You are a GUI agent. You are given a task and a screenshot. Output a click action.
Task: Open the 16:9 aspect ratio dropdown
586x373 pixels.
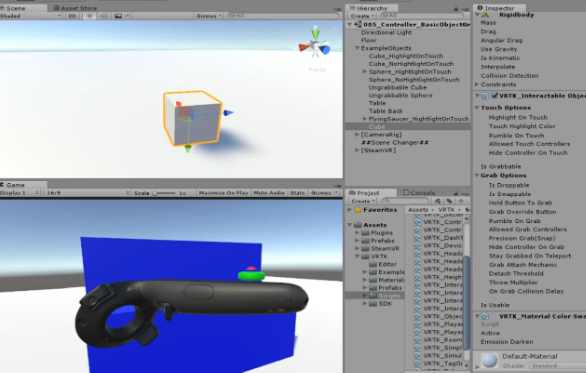tap(87, 193)
